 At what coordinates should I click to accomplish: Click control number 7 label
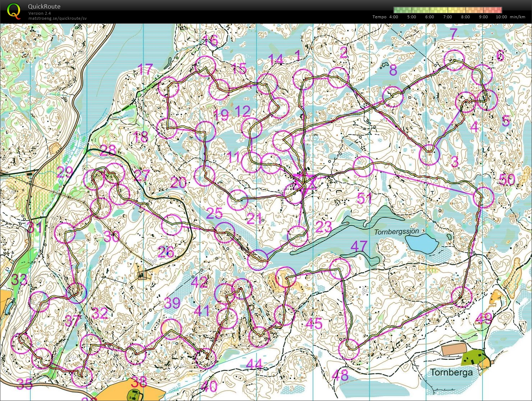(x=454, y=34)
